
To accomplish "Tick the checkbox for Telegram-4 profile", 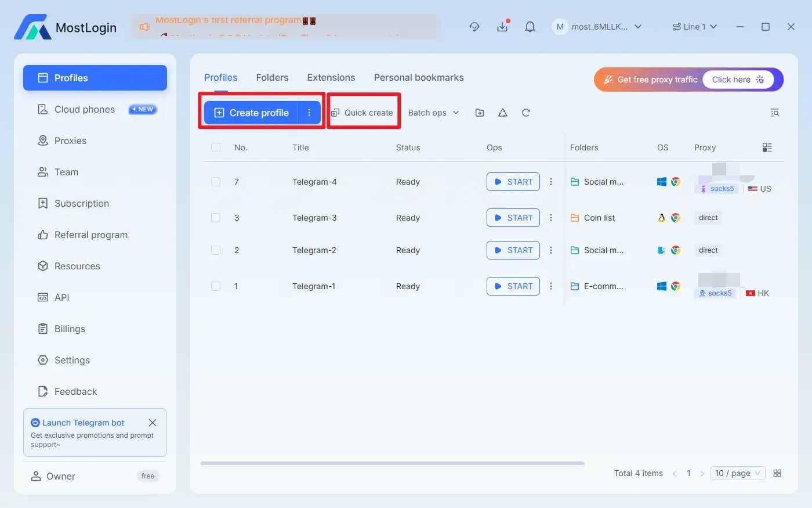I will pos(216,182).
